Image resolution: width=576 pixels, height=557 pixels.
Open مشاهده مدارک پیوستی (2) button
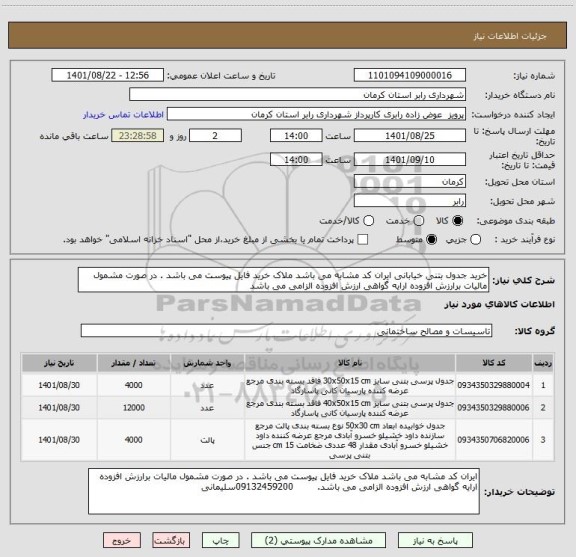[x=318, y=540]
